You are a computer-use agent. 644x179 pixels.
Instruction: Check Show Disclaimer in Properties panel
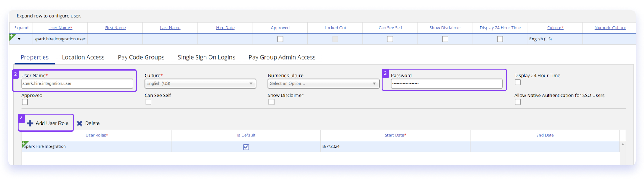(x=271, y=102)
